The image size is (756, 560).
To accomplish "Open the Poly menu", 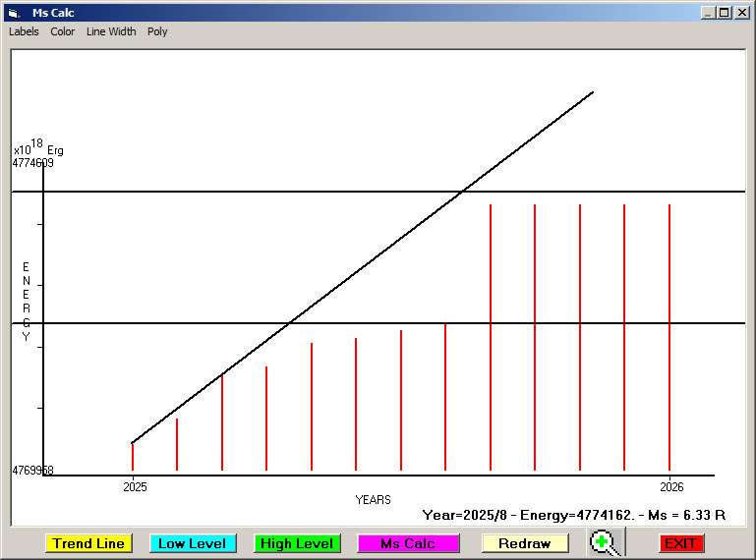I will 157,31.
